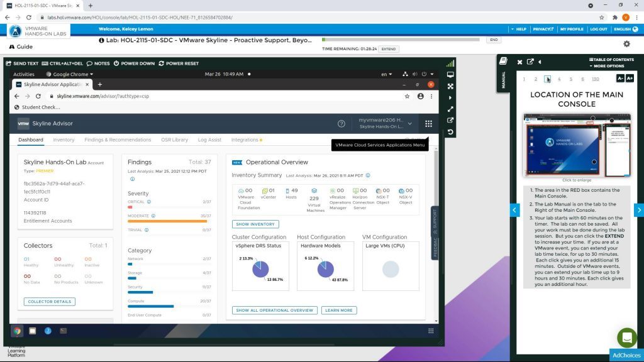Click the console monitor display icon

click(x=450, y=75)
